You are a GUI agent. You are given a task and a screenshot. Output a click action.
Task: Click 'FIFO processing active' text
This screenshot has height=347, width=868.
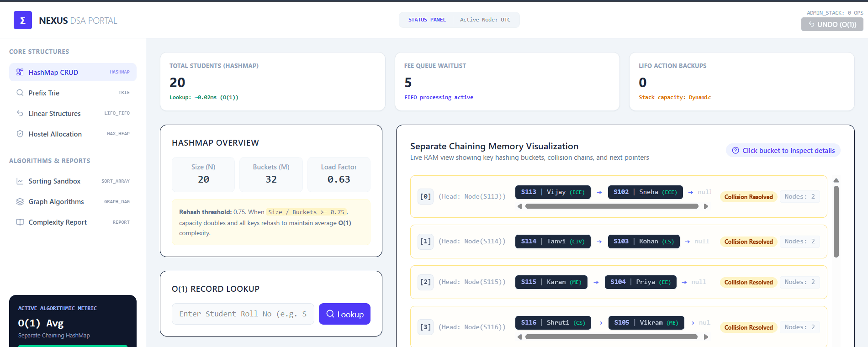pyautogui.click(x=439, y=97)
